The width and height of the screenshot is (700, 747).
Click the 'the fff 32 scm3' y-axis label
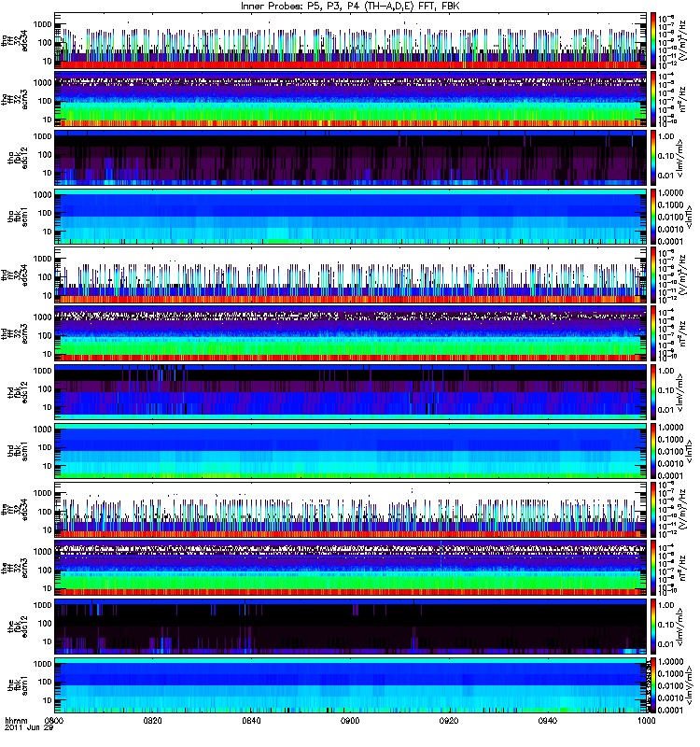tap(15, 568)
